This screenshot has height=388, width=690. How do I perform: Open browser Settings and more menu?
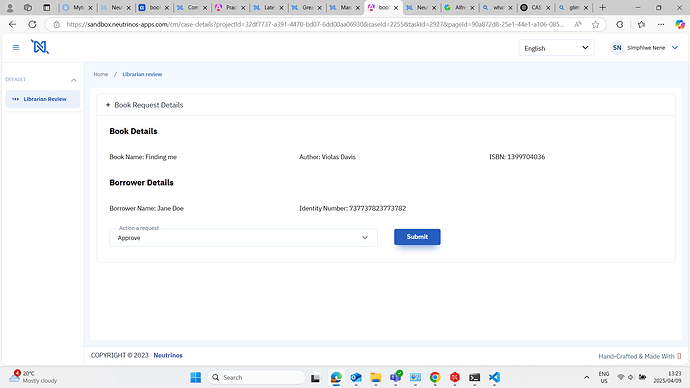click(x=661, y=25)
